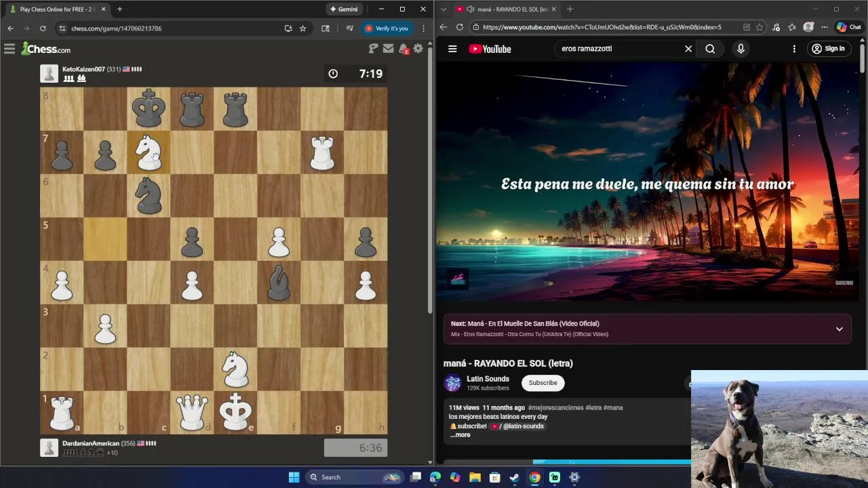The height and width of the screenshot is (488, 868).
Task: Select the maná RAYANDO EL SOL Edge tab
Action: tap(506, 9)
